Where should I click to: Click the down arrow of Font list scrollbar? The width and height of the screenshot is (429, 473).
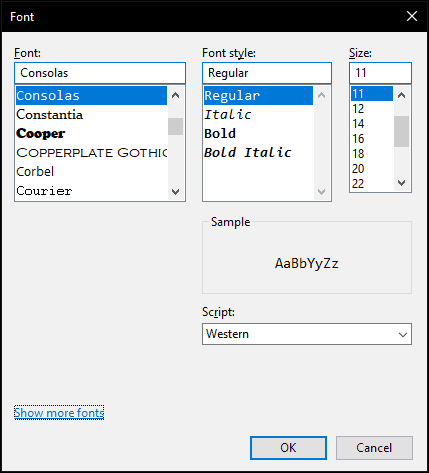click(175, 191)
